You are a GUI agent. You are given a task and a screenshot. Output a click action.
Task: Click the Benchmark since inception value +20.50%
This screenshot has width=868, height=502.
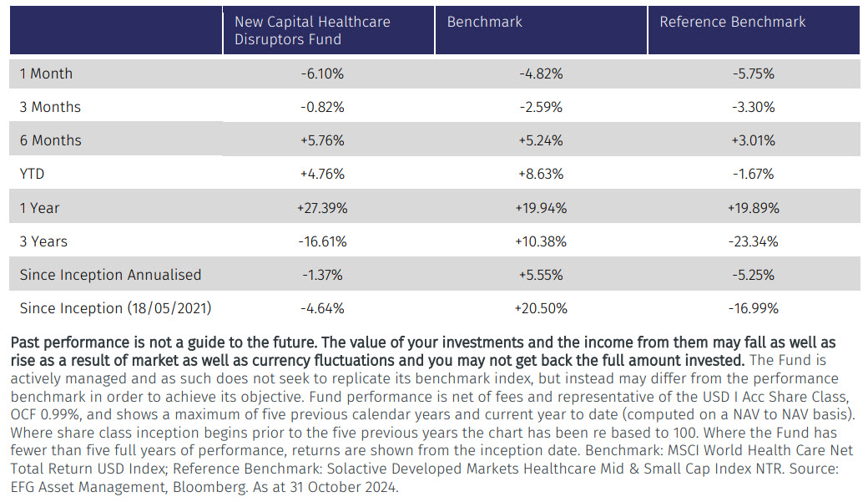(541, 308)
